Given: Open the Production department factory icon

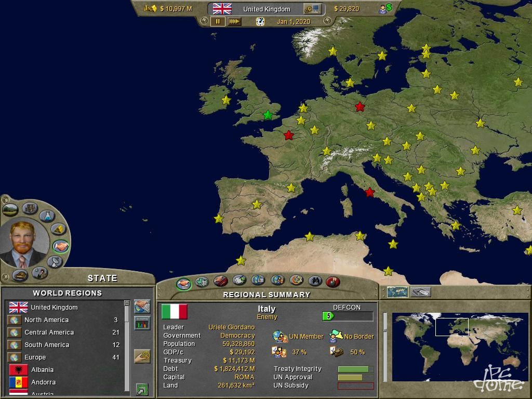Looking at the screenshot, I should click(x=30, y=208).
